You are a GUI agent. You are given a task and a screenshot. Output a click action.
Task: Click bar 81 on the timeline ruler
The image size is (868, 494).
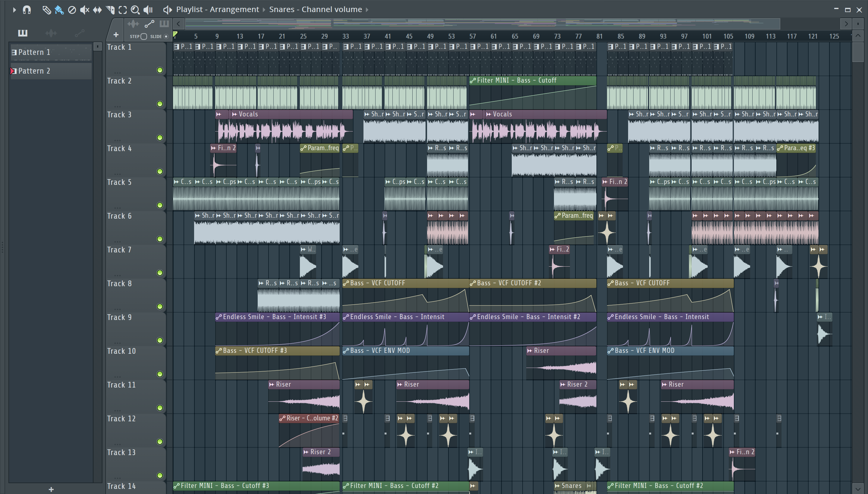click(x=599, y=36)
